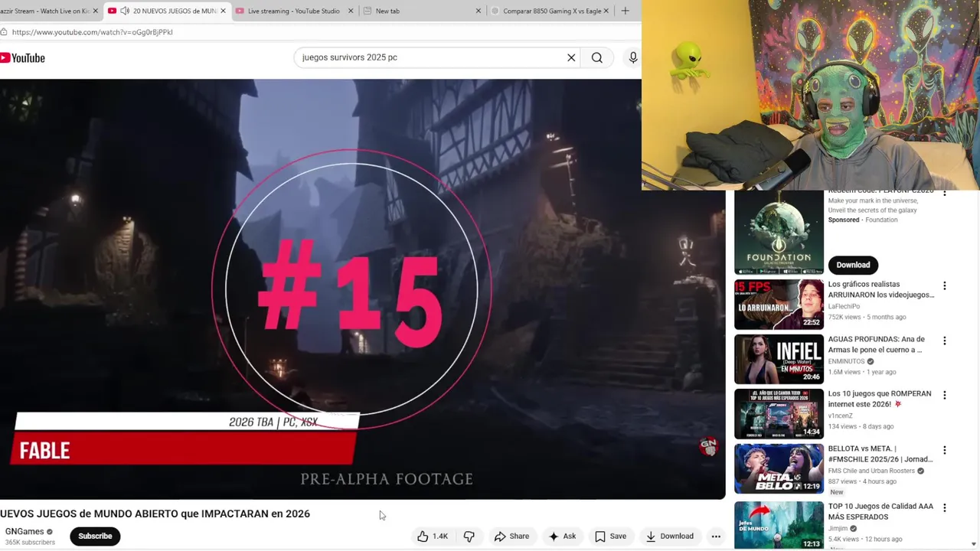Click 'FMS Chile and Urban Roosters' channel name

coord(871,471)
